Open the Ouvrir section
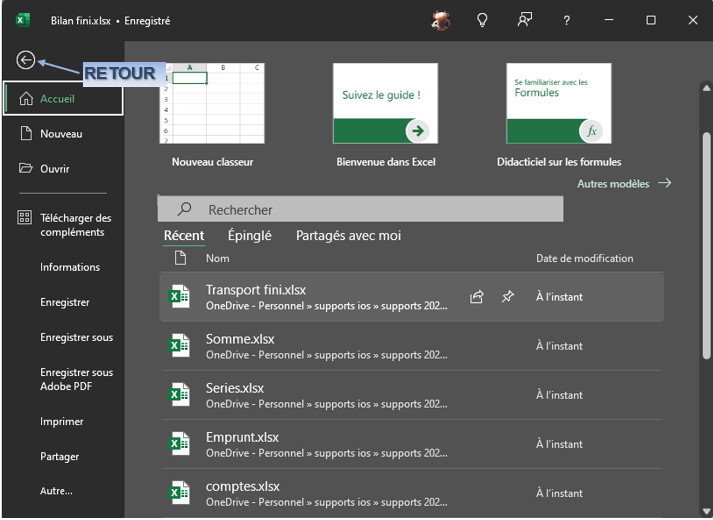The image size is (713, 520). click(55, 169)
